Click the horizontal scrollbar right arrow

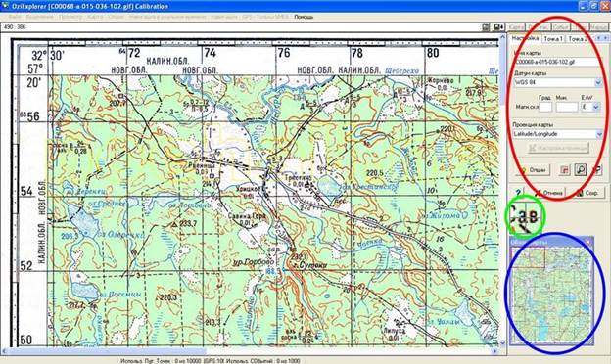pyautogui.click(x=494, y=351)
